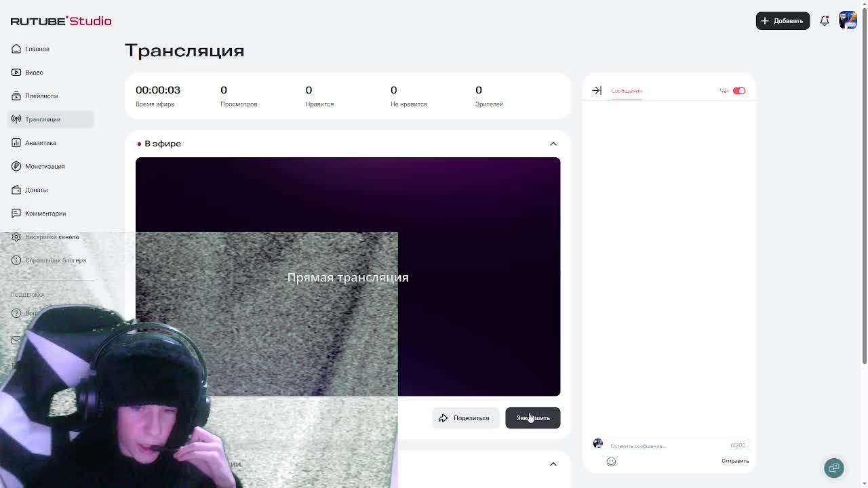The width and height of the screenshot is (868, 488).
Task: Click the Поделиться button
Action: click(x=465, y=418)
